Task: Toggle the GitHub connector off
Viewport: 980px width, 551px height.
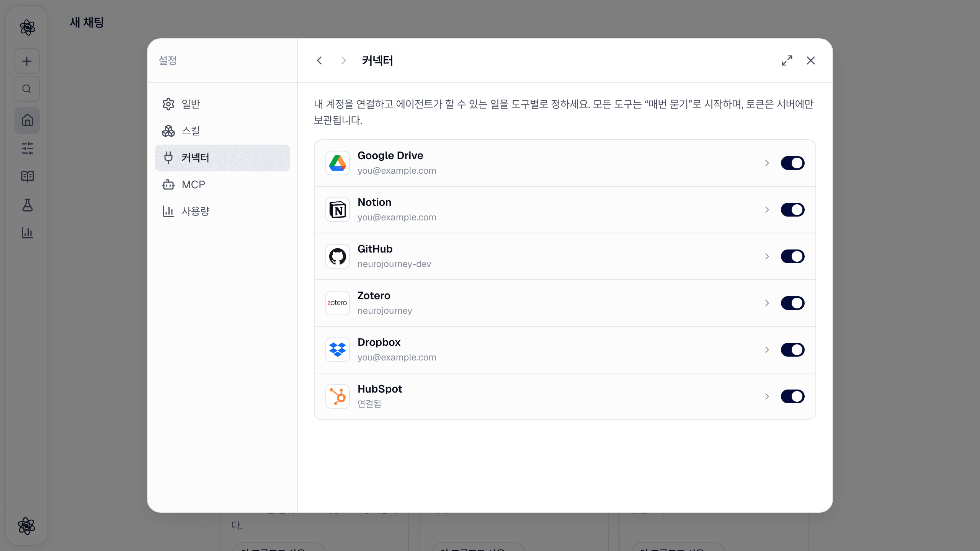Action: coord(792,256)
